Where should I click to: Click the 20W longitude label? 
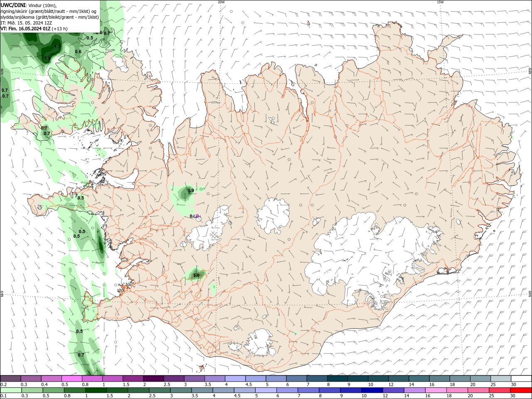pyautogui.click(x=221, y=2)
